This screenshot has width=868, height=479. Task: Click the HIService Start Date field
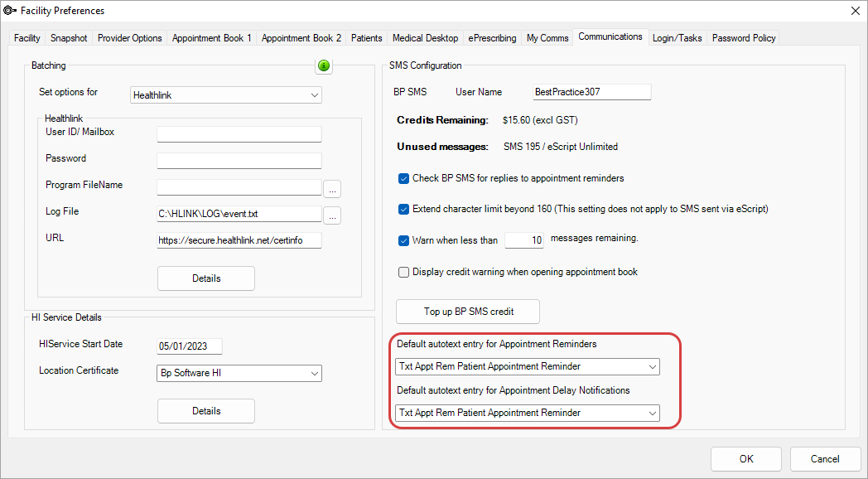coord(190,346)
